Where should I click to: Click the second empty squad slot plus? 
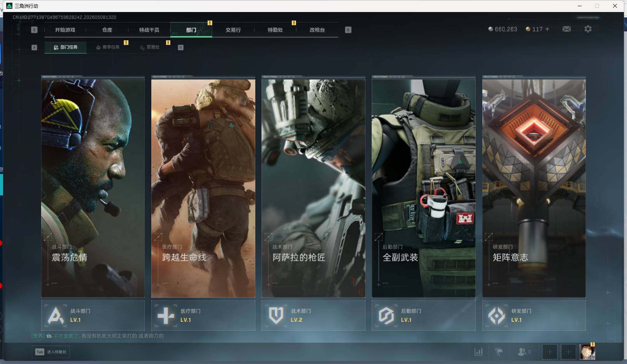(x=568, y=352)
